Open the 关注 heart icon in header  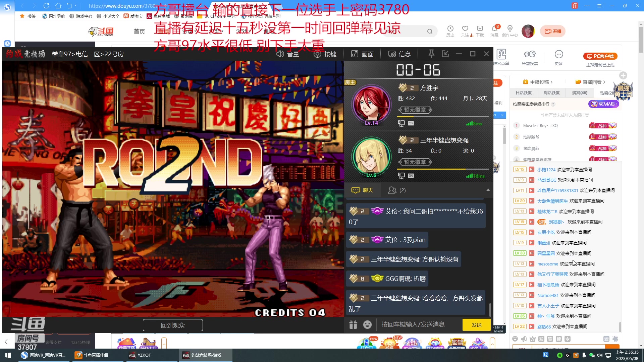[x=465, y=31]
